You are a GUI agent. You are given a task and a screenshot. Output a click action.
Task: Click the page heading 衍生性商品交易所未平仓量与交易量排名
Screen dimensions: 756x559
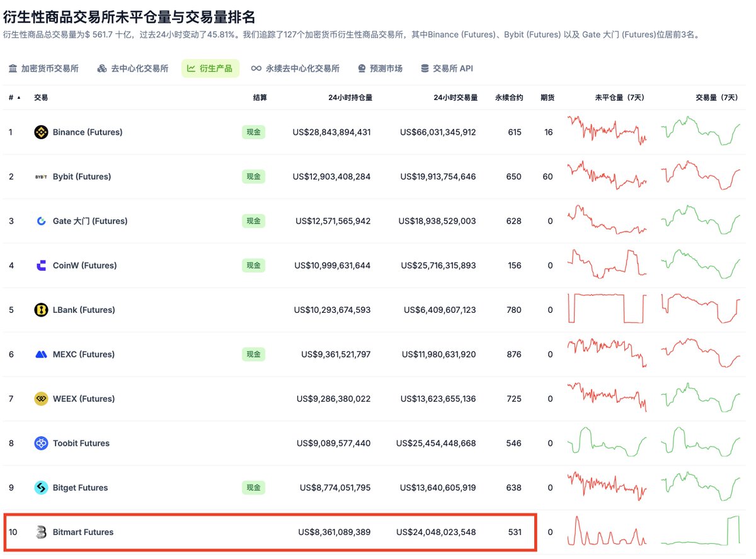click(130, 16)
